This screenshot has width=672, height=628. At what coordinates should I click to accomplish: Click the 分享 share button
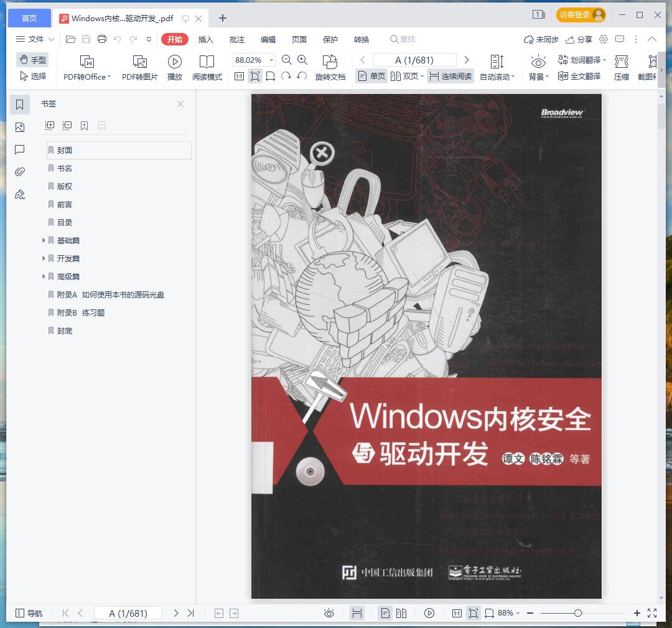pos(579,39)
